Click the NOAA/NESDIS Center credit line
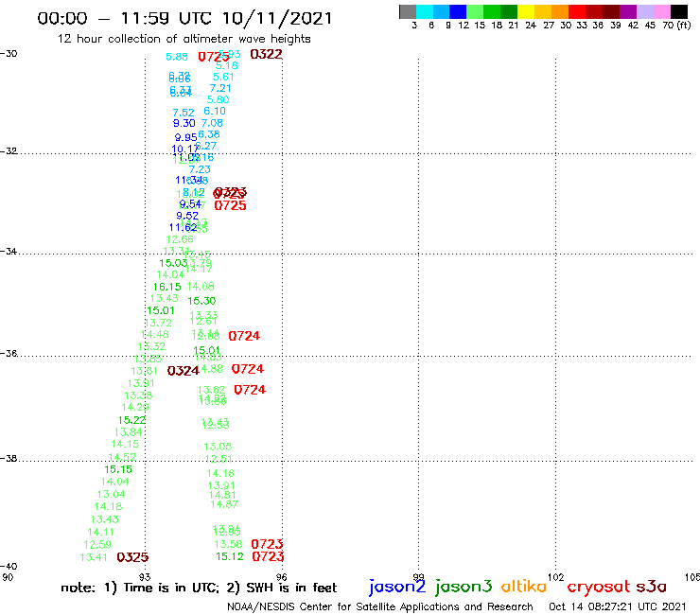Image resolution: width=700 pixels, height=615 pixels. pyautogui.click(x=380, y=607)
